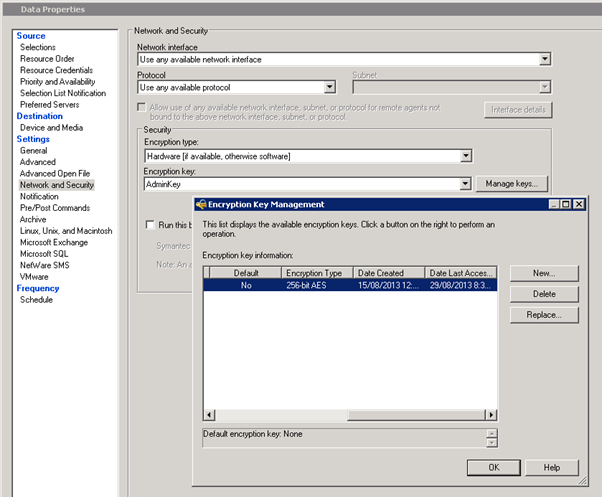Open General under Settings
602x497 pixels.
(x=33, y=151)
